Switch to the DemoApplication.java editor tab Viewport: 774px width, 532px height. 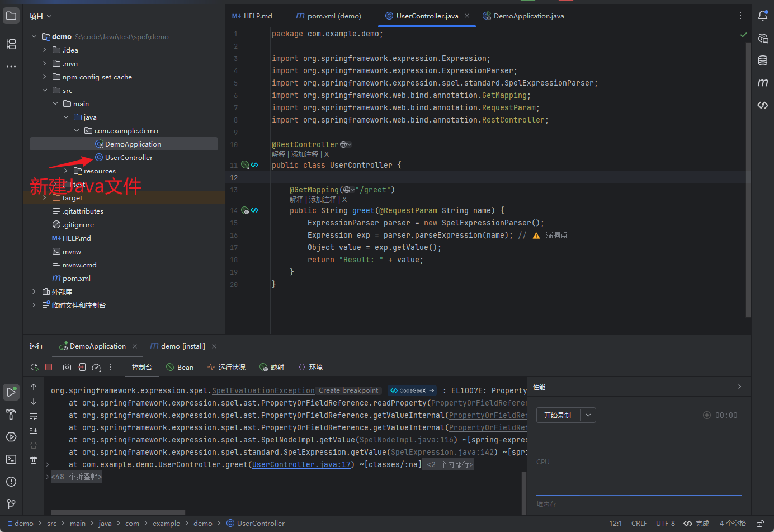pos(523,16)
